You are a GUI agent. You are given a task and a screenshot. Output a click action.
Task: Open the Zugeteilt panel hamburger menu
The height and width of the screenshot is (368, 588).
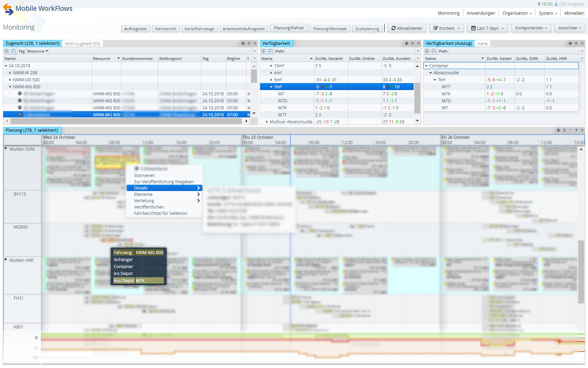tap(249, 43)
